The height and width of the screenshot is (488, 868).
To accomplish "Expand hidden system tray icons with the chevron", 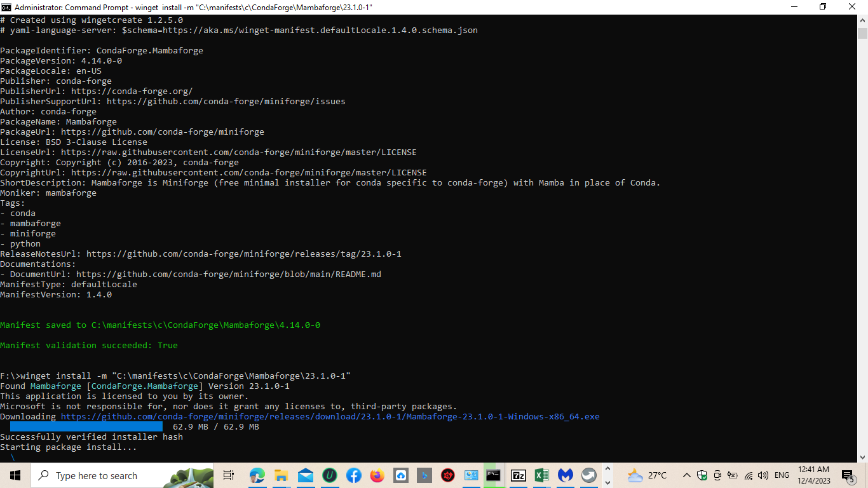I will (687, 476).
